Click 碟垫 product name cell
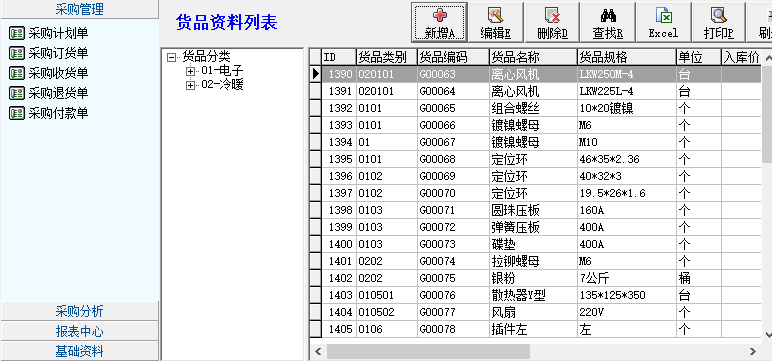This screenshot has width=772, height=361. [x=533, y=244]
